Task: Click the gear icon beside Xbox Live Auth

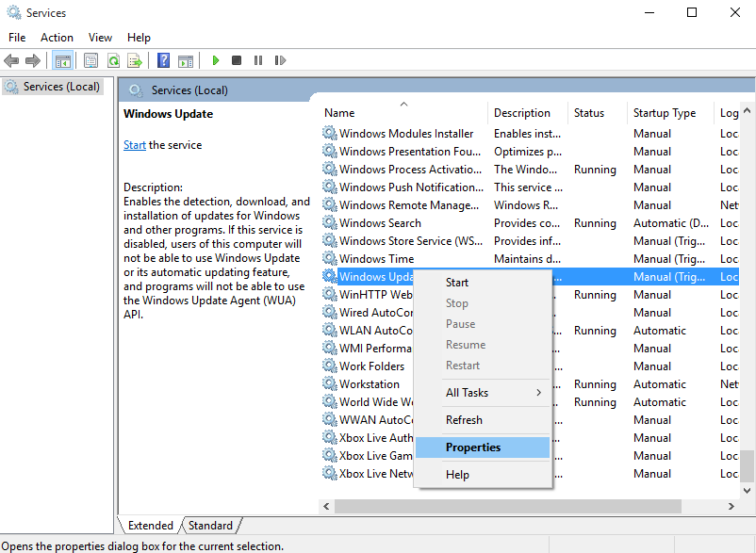Action: point(330,437)
